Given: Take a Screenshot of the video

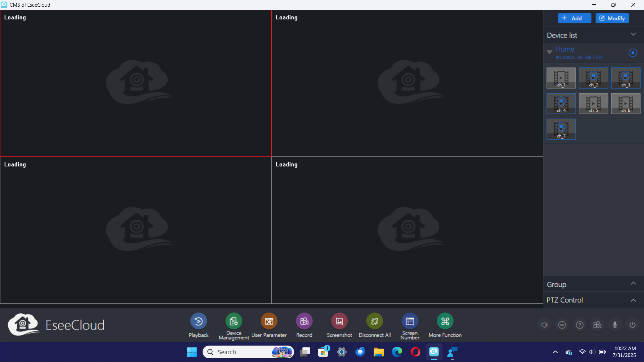Looking at the screenshot, I should coord(339,321).
